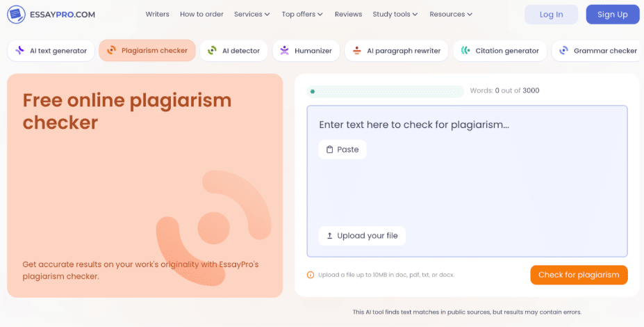Choose the Humanizer tool icon
This screenshot has width=644, height=327.
coord(284,51)
